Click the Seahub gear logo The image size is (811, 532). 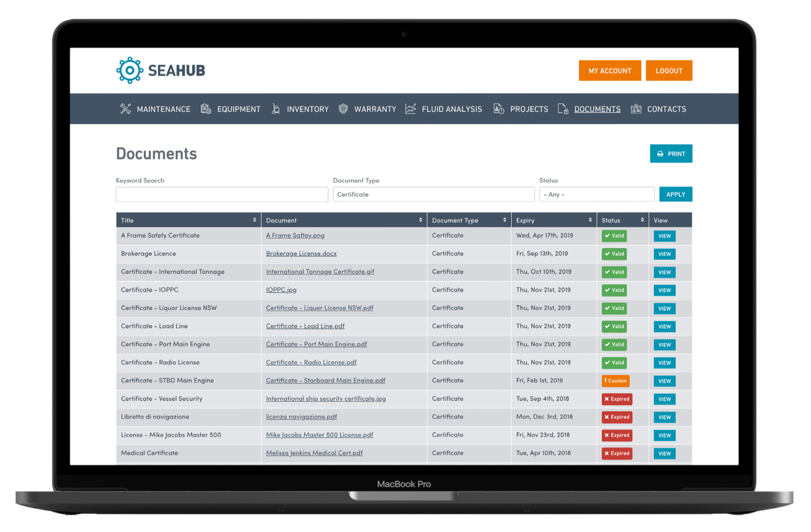tap(129, 70)
